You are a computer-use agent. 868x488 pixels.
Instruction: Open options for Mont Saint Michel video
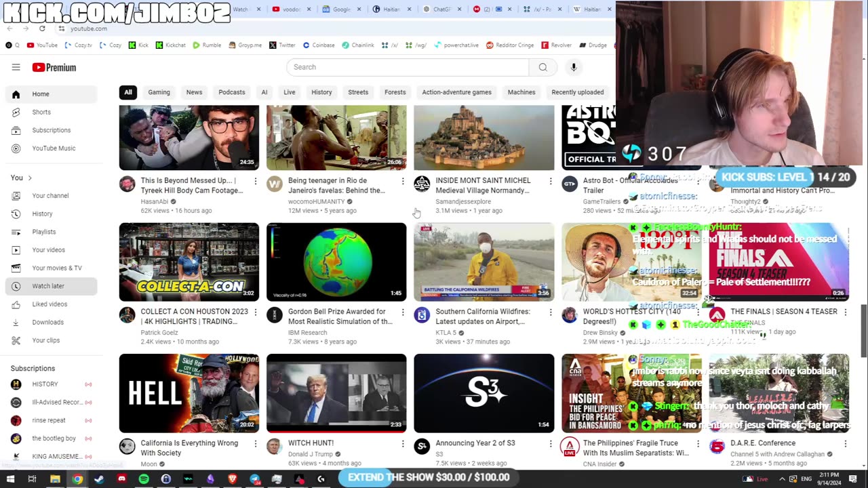551,181
